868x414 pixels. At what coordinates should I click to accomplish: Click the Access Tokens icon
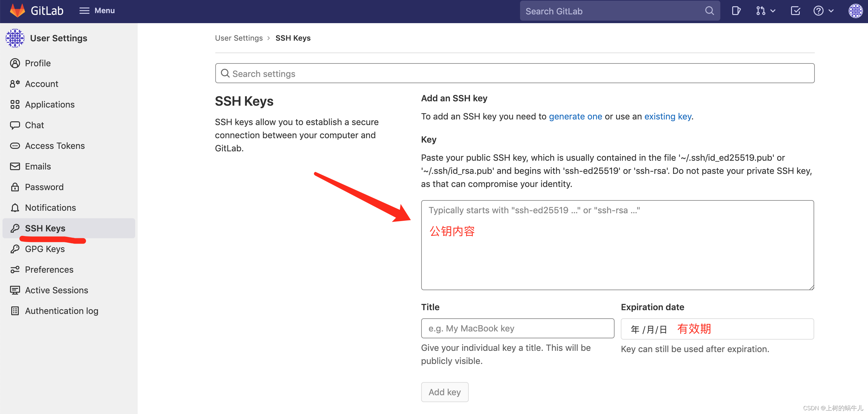point(15,145)
